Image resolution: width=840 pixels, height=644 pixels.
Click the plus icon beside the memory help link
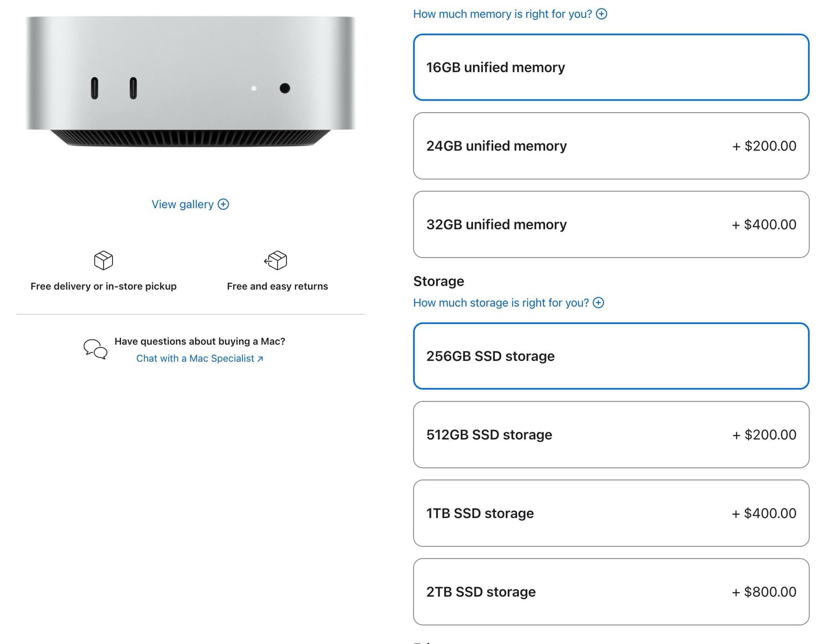click(x=602, y=14)
